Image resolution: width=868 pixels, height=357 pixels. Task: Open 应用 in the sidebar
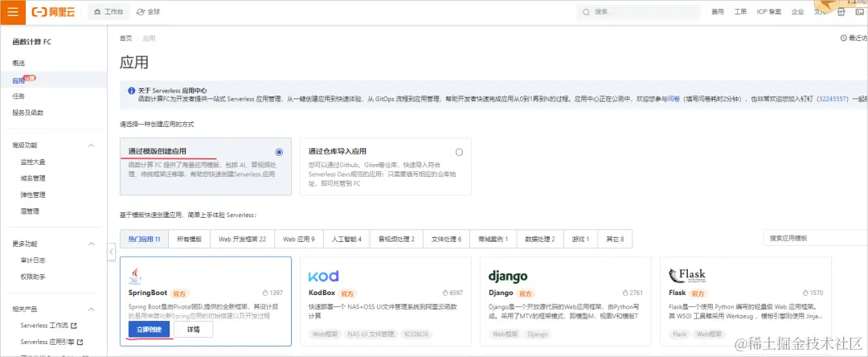[x=18, y=80]
